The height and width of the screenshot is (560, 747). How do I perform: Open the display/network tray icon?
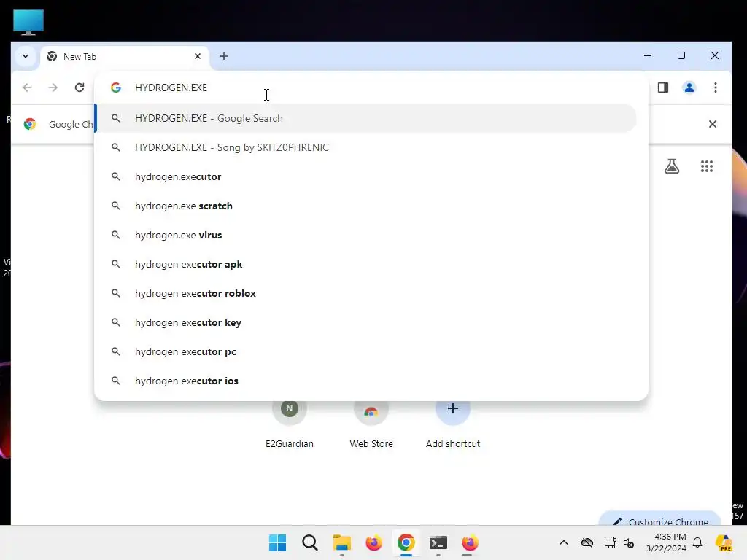point(610,542)
